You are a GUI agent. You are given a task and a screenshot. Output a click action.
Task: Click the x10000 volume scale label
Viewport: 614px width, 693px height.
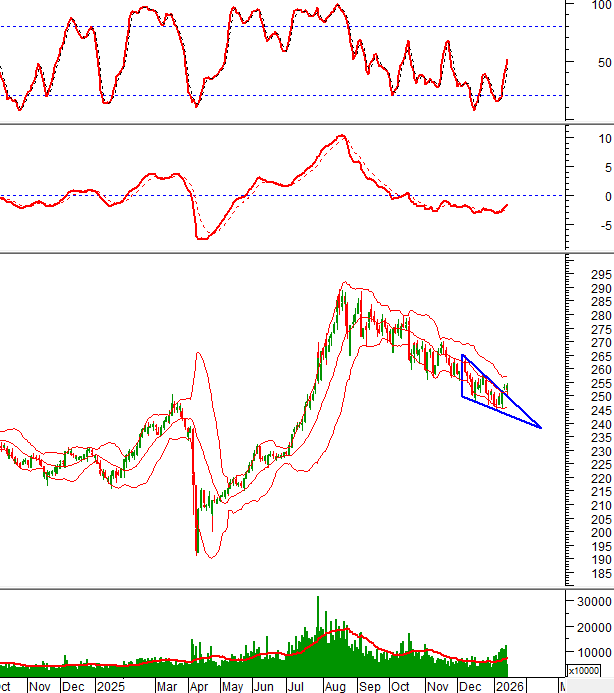[x=583, y=670]
